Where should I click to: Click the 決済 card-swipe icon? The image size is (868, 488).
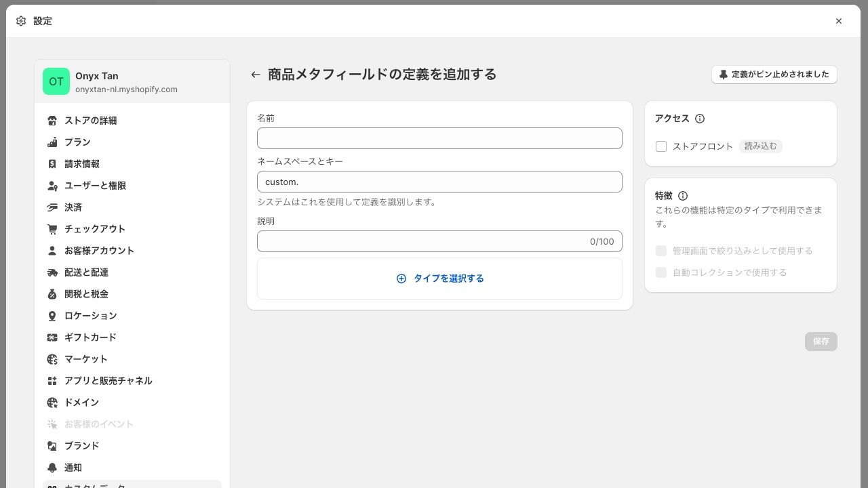52,207
